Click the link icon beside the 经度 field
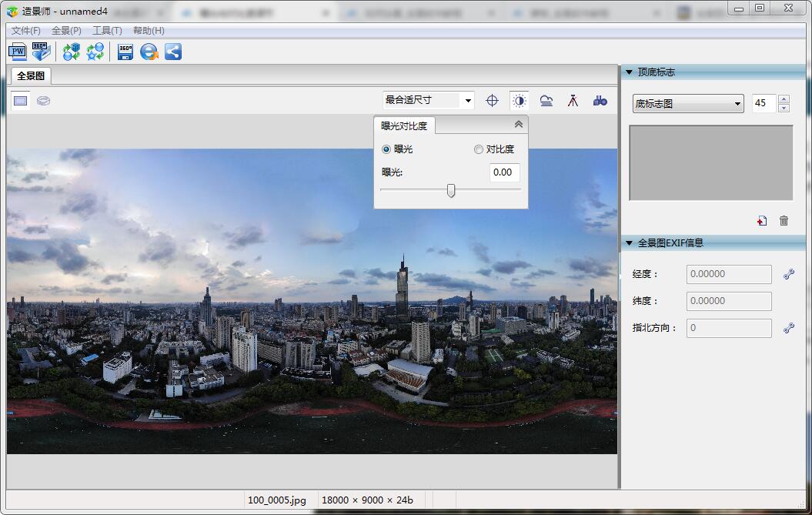This screenshot has height=515, width=812. (x=789, y=274)
